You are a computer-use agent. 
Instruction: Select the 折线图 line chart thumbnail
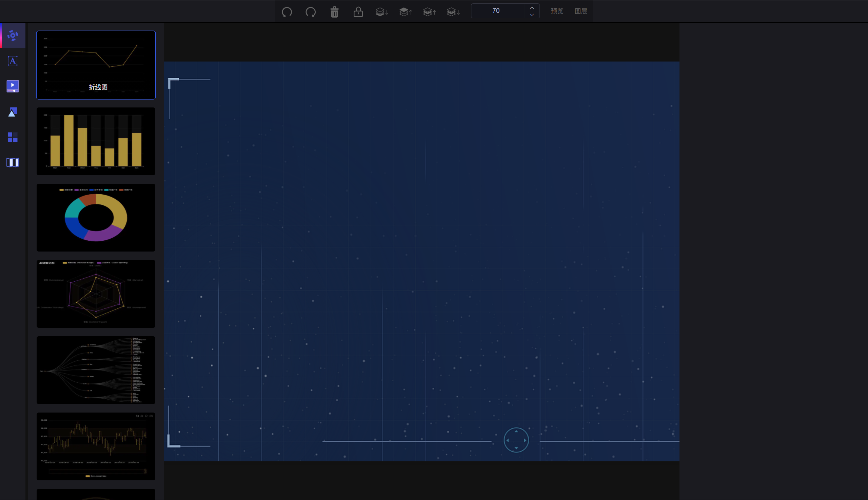click(96, 65)
